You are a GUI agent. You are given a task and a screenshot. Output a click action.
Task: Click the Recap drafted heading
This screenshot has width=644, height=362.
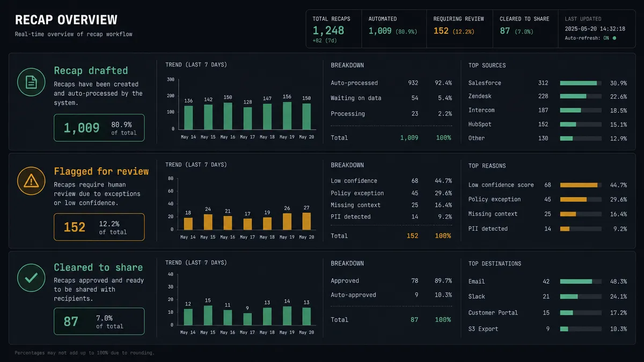[91, 71]
